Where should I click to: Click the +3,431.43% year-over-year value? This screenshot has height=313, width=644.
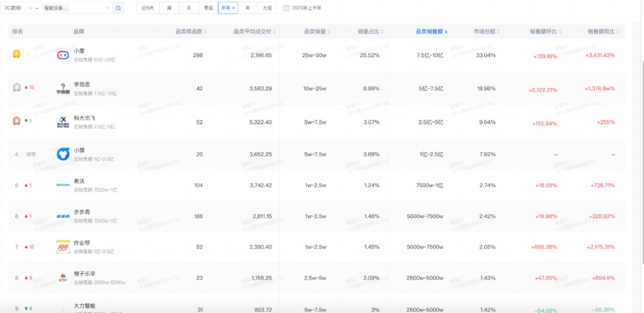tap(600, 55)
